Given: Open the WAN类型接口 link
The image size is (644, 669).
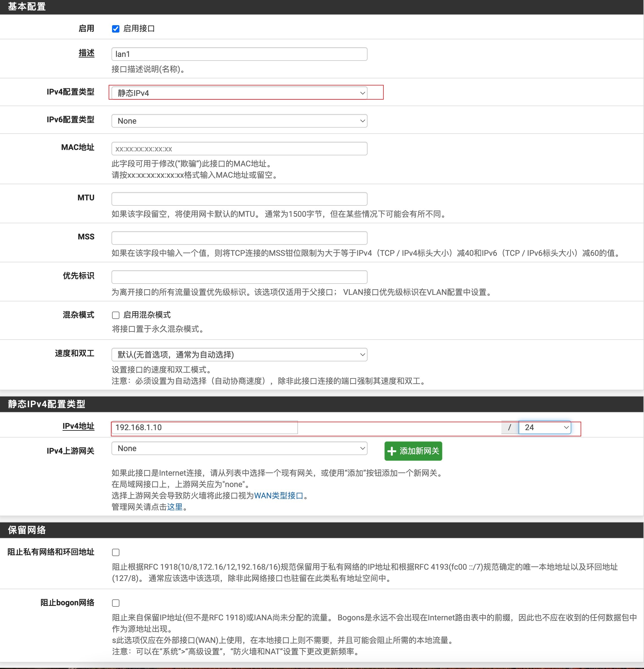Looking at the screenshot, I should click(278, 496).
